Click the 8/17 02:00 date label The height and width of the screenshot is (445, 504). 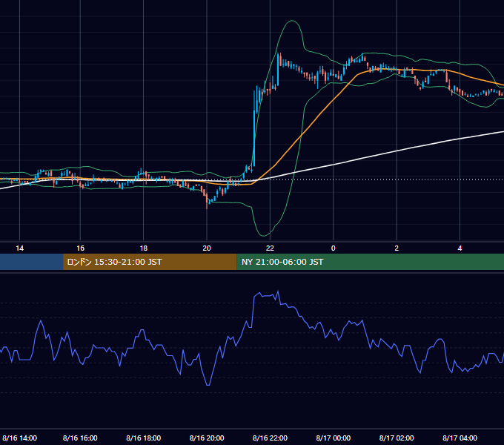point(397,438)
